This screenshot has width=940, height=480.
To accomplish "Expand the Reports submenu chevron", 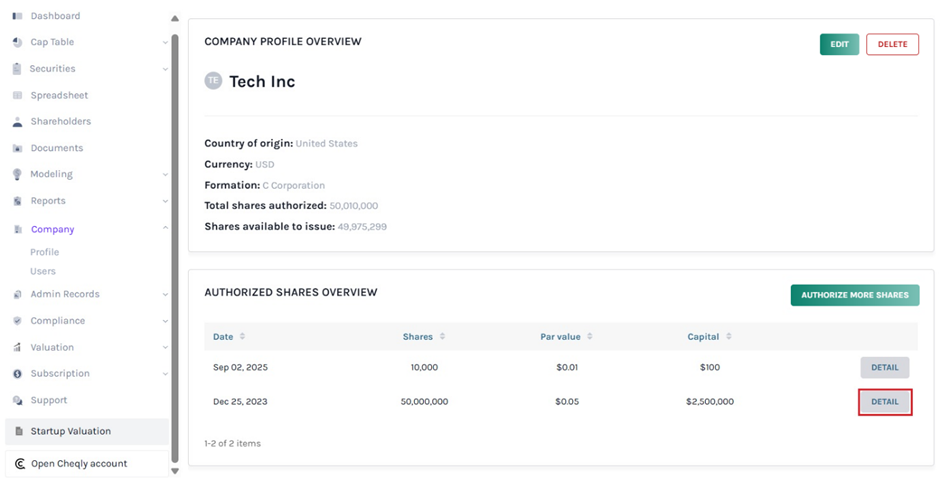I will pyautogui.click(x=165, y=201).
